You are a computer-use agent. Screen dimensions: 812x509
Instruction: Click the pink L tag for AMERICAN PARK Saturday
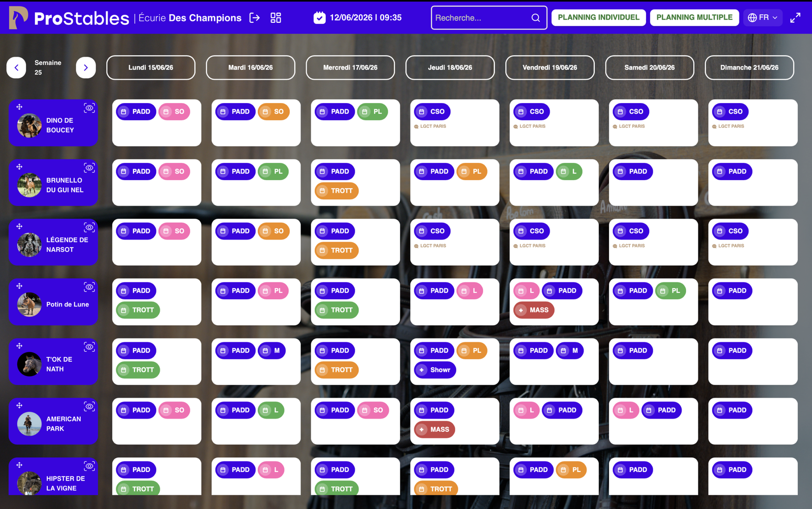point(626,410)
